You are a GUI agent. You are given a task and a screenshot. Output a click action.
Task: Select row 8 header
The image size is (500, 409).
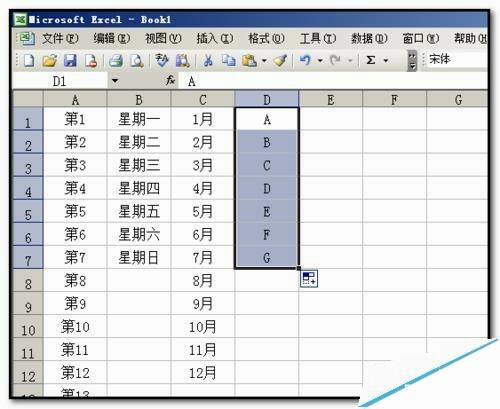point(28,280)
